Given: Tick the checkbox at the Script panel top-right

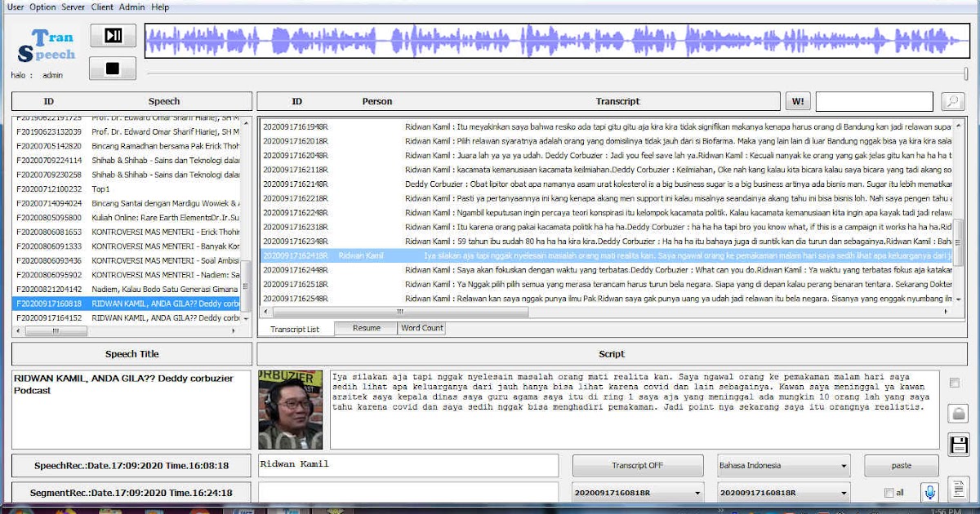Looking at the screenshot, I should 953,382.
